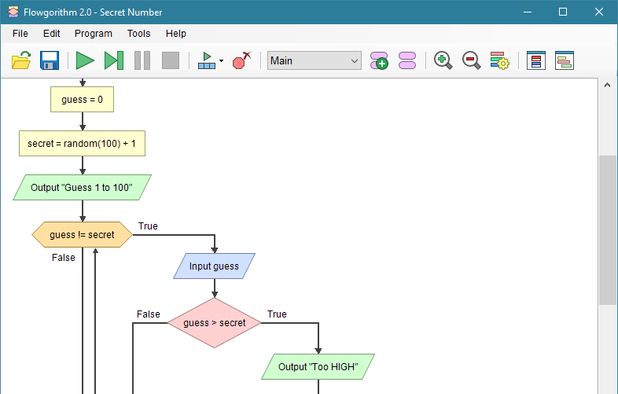The image size is (618, 394).
Task: Step through the program with the Step icon
Action: pyautogui.click(x=114, y=61)
